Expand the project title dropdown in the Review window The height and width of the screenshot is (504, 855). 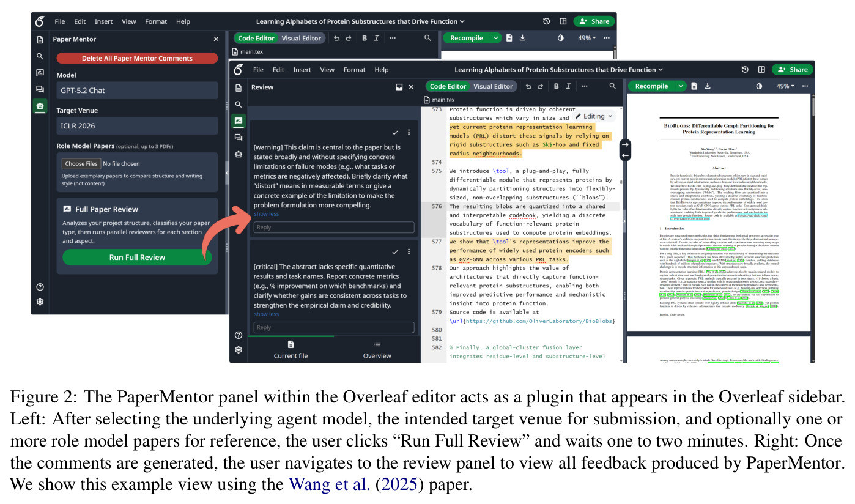[x=559, y=70]
